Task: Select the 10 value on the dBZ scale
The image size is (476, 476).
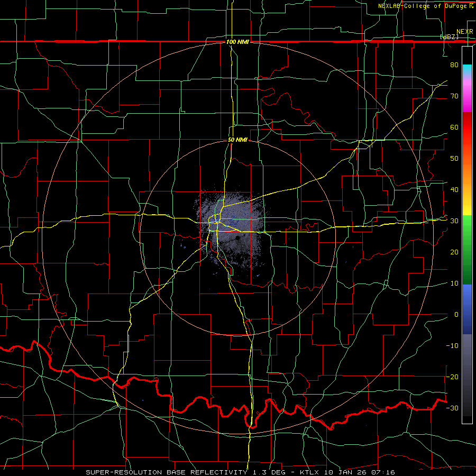Action: [454, 283]
